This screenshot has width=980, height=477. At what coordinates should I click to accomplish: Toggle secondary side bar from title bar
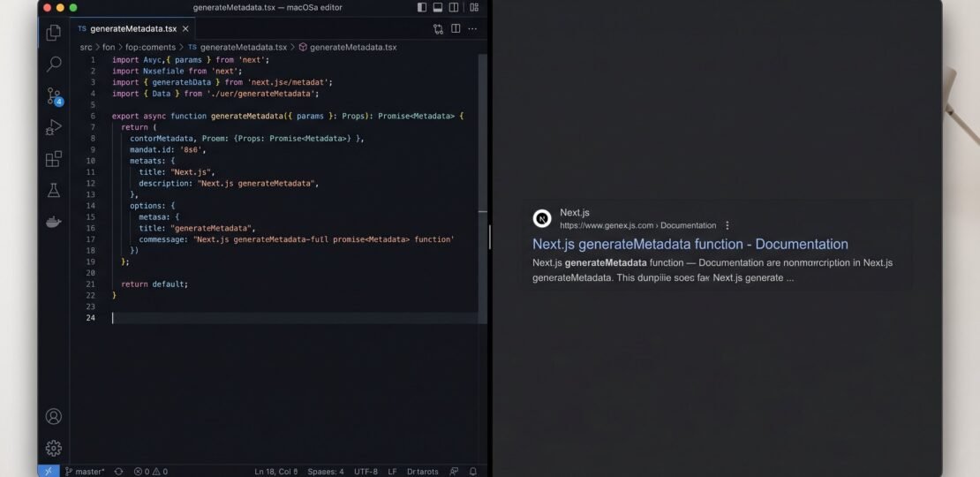coord(455,7)
